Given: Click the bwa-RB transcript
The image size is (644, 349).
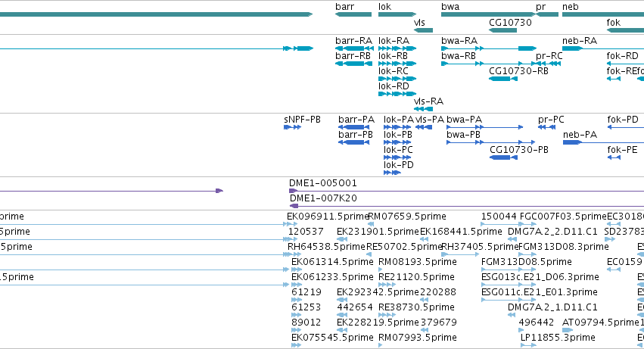Looking at the screenshot, I should pyautogui.click(x=489, y=64).
